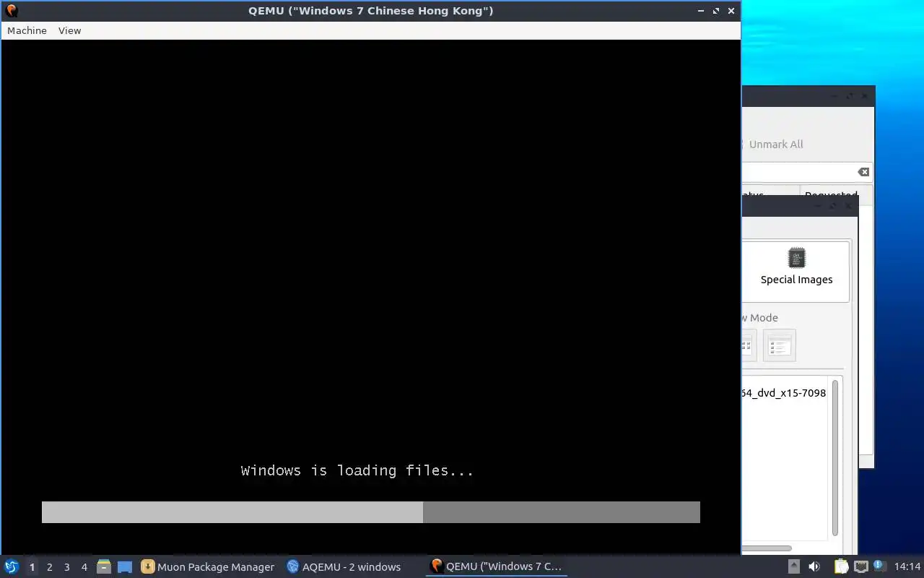The width and height of the screenshot is (924, 578).
Task: Open the Lubuntu start menu
Action: [12, 567]
